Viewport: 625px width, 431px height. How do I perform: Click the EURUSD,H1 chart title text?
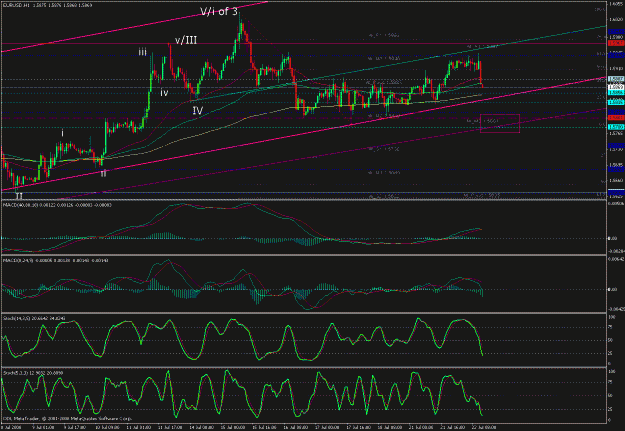(47, 6)
